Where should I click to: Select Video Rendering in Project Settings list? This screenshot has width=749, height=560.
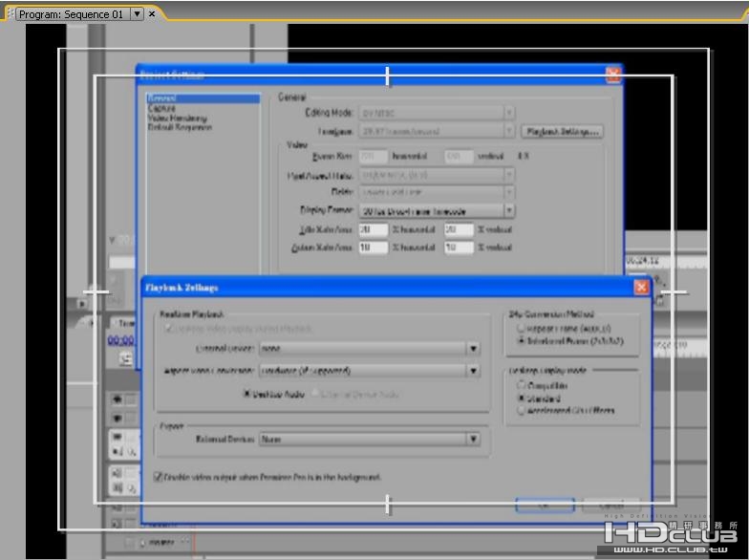click(178, 118)
